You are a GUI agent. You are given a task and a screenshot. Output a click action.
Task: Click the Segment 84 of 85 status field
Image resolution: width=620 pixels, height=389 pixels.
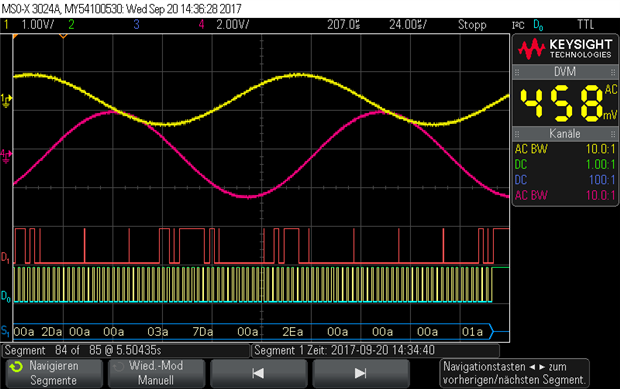tap(127, 351)
